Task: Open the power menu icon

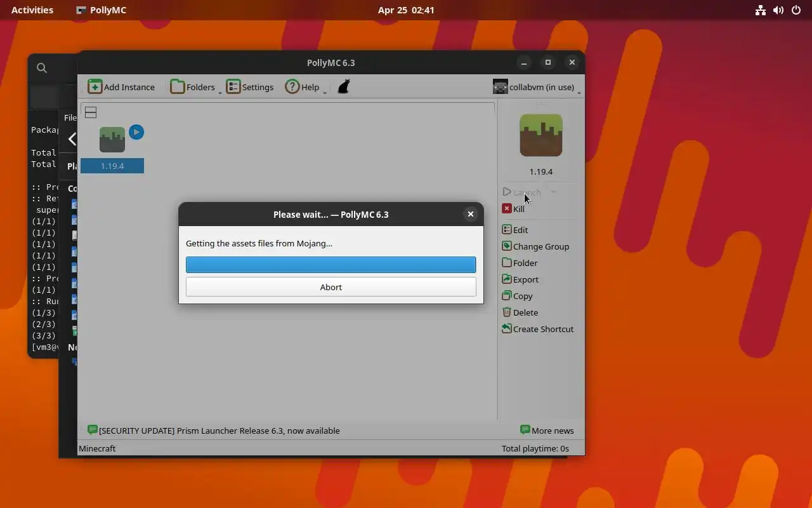Action: [796, 10]
